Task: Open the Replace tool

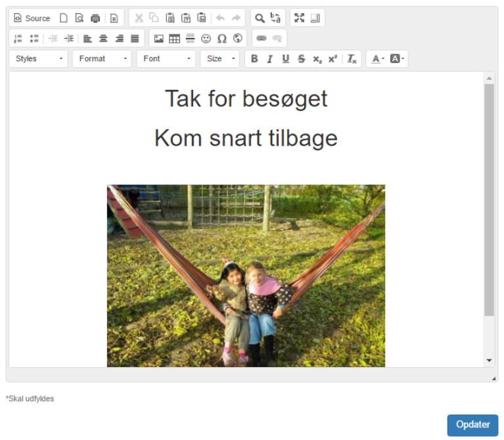Action: (275, 18)
